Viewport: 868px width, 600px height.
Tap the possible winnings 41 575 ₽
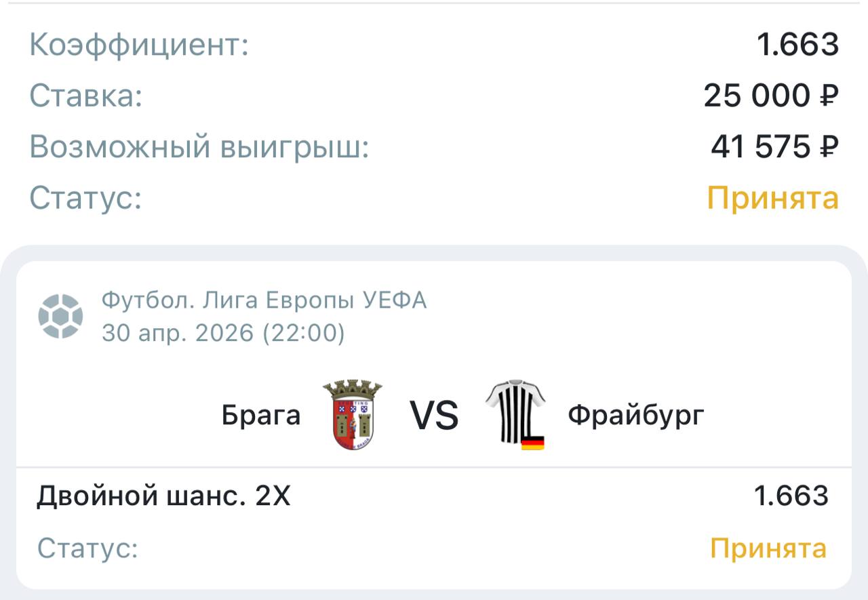click(774, 147)
